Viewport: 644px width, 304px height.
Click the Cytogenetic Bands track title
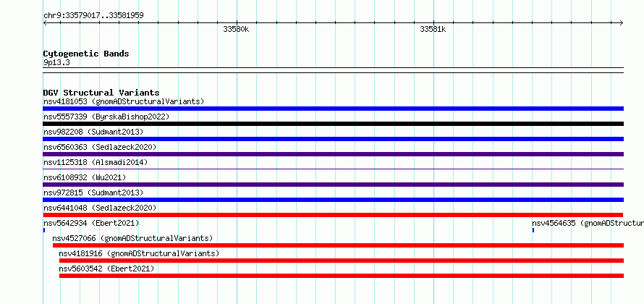[x=86, y=54]
